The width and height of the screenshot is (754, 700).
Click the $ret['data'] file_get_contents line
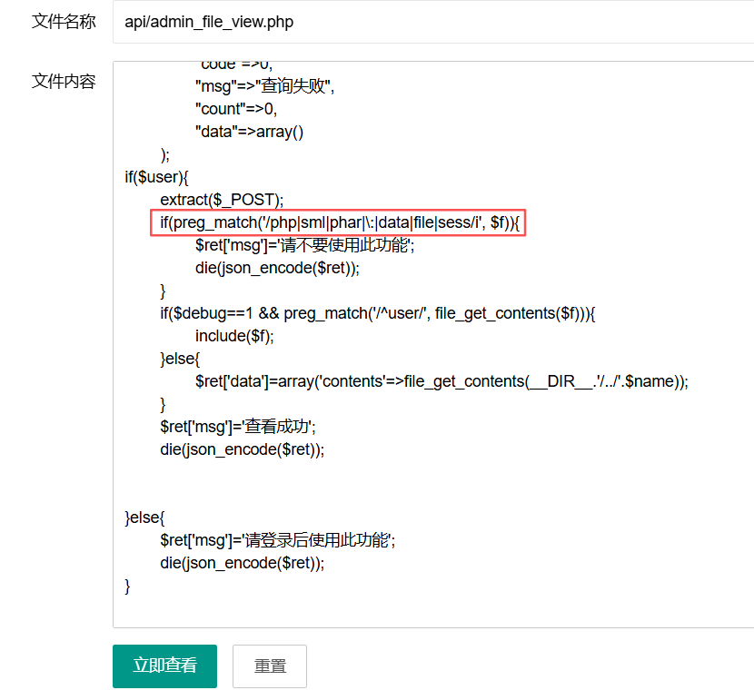click(441, 381)
